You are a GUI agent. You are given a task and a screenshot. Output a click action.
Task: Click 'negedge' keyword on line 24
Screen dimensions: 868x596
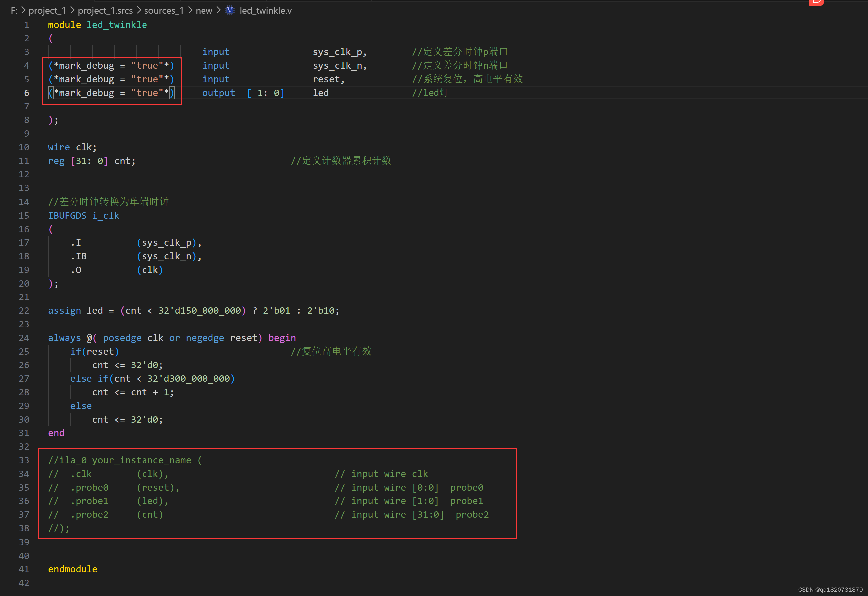[205, 338]
